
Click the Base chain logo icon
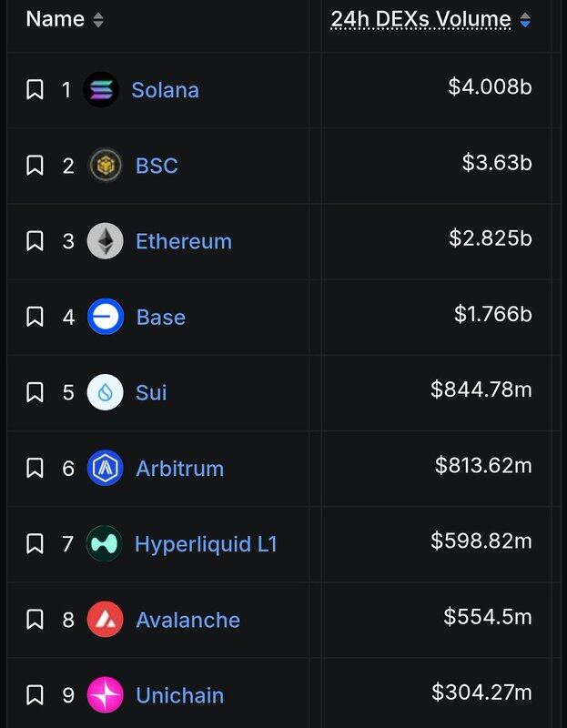pos(105,317)
